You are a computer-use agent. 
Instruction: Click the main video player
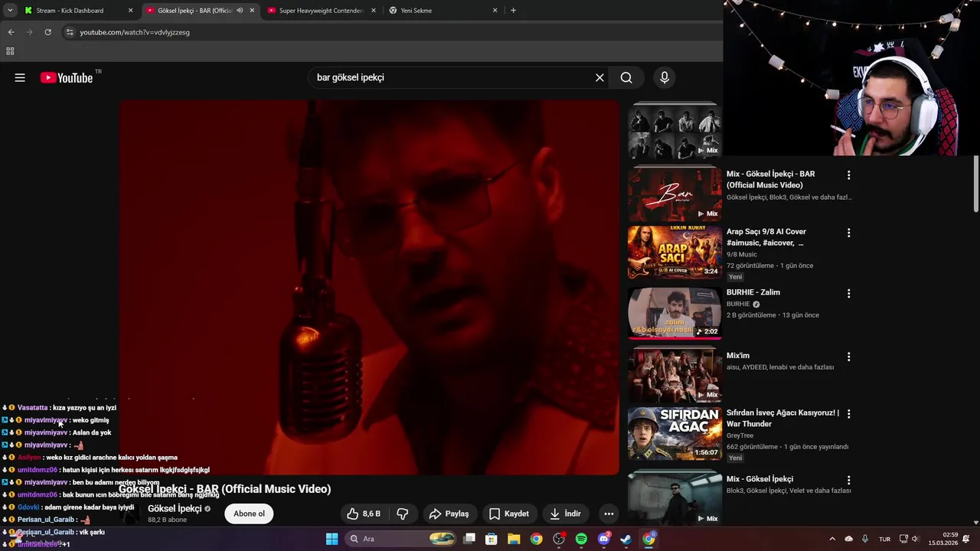click(368, 288)
